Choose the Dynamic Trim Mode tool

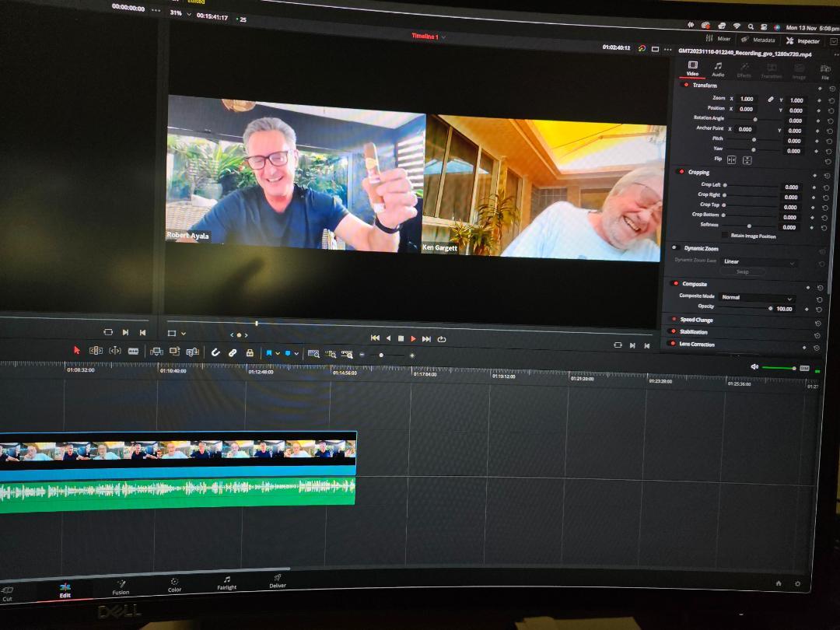[x=115, y=351]
